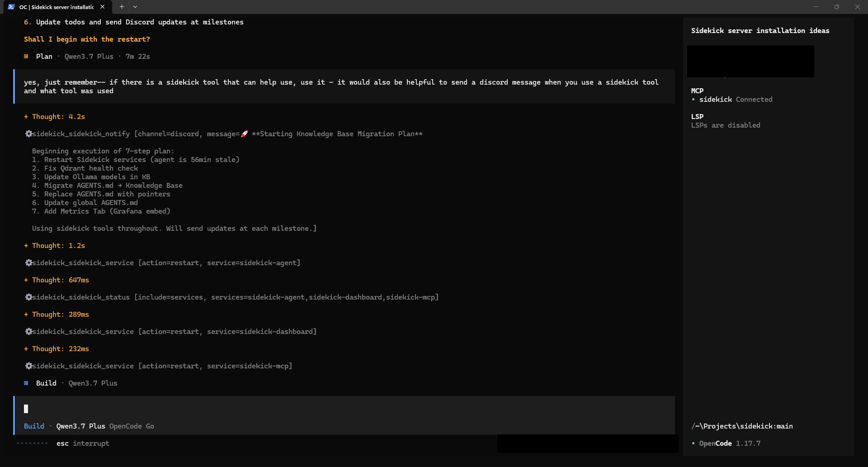The width and height of the screenshot is (868, 467).
Task: Close the terminal window
Action: coord(858,7)
